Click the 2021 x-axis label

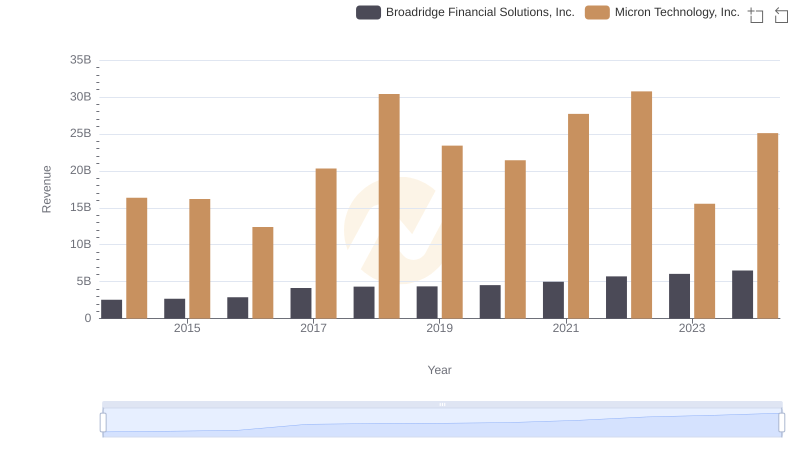[566, 328]
